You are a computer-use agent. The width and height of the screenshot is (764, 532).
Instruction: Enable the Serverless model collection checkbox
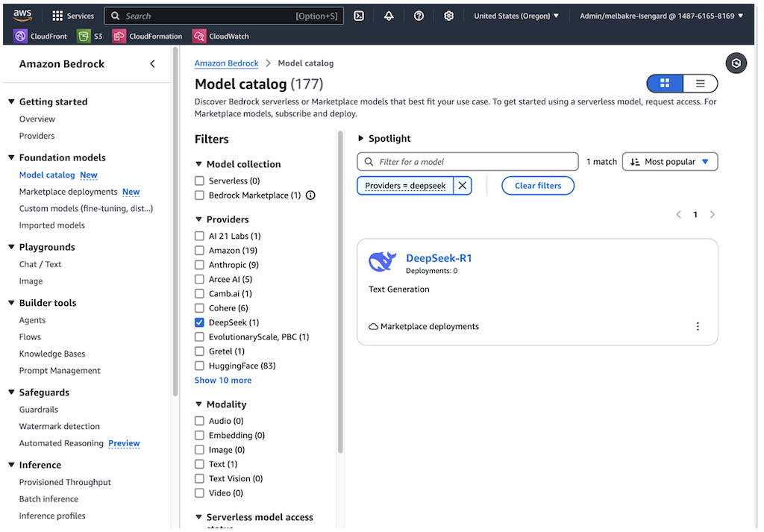tap(199, 181)
